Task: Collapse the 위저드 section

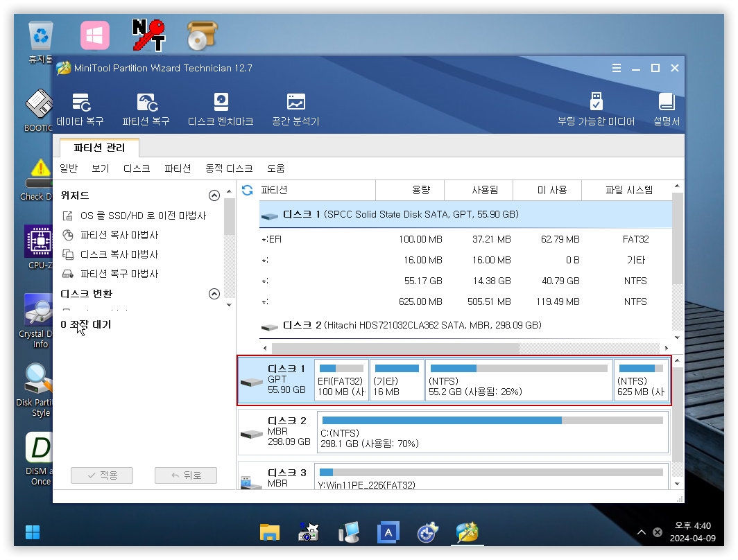Action: pos(214,195)
